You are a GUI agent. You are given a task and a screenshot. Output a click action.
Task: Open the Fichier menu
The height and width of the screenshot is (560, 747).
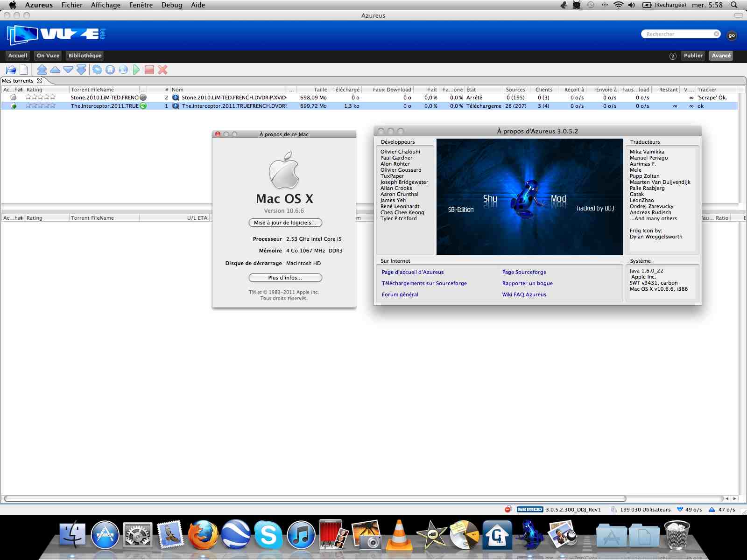coord(72,5)
